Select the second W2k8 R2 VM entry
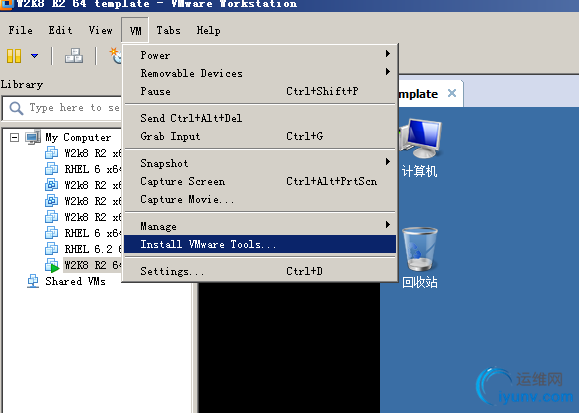579x413 pixels. 93,185
